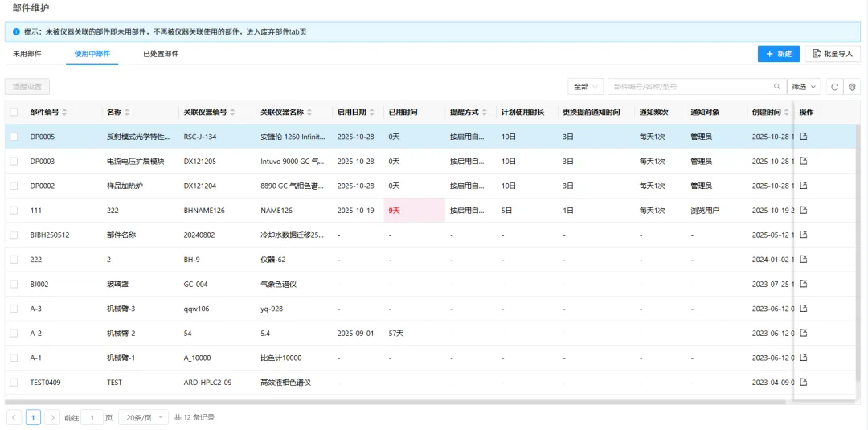The image size is (868, 430).
Task: Click the refresh icon beside the filter
Action: (835, 87)
